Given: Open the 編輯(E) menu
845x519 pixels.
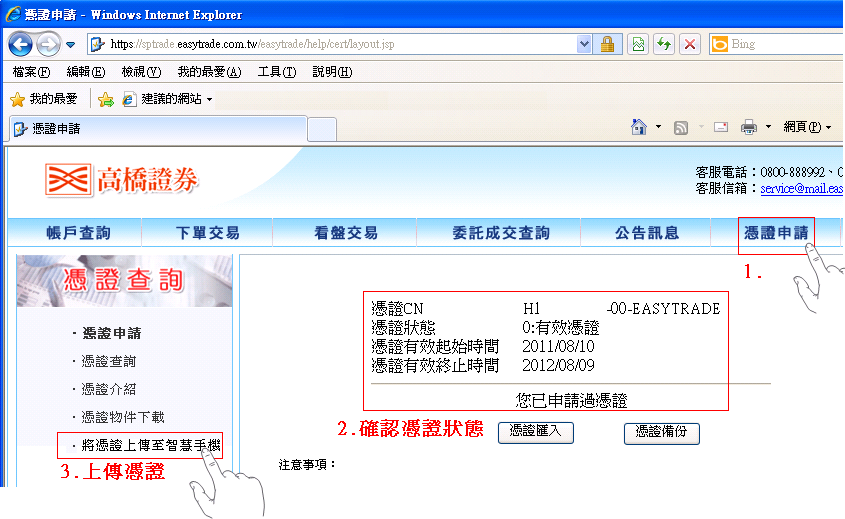Looking at the screenshot, I should point(86,72).
